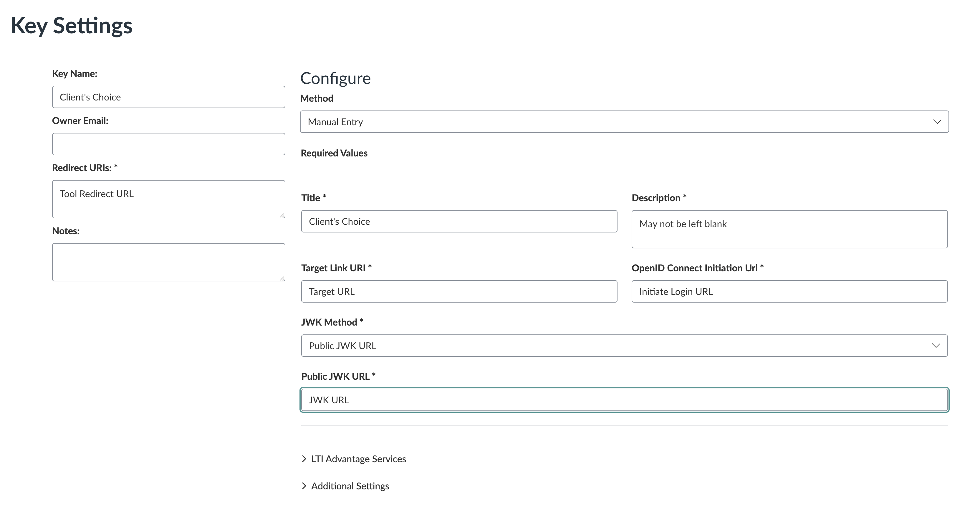Image resolution: width=980 pixels, height=505 pixels.
Task: Click the Additional Settings chevron icon
Action: (304, 486)
